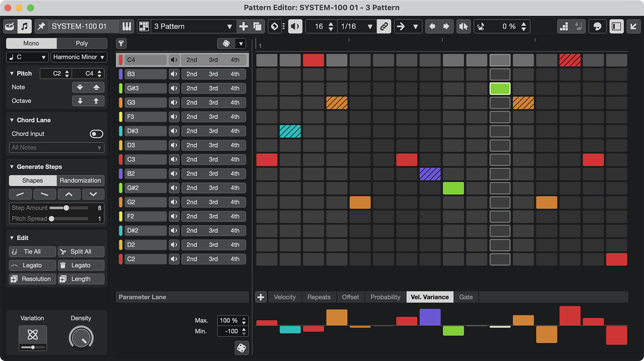Open the speech bubble help icon

pos(598,26)
